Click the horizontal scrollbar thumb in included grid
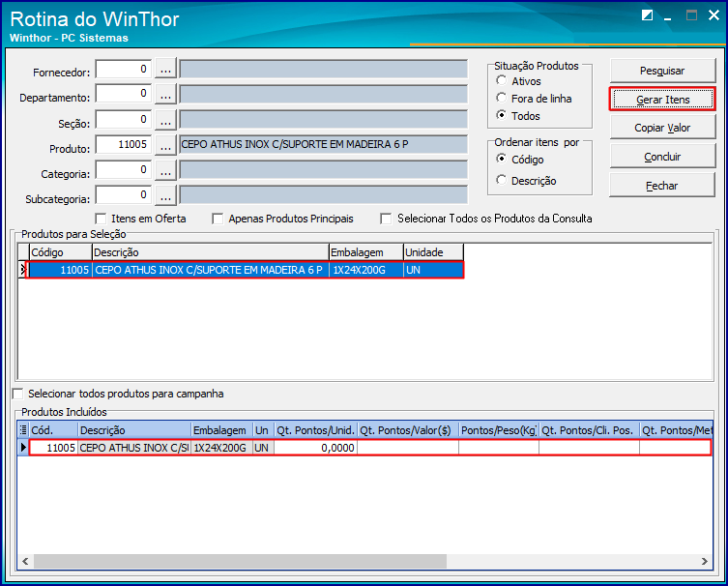This screenshot has height=586, width=728. click(240, 562)
